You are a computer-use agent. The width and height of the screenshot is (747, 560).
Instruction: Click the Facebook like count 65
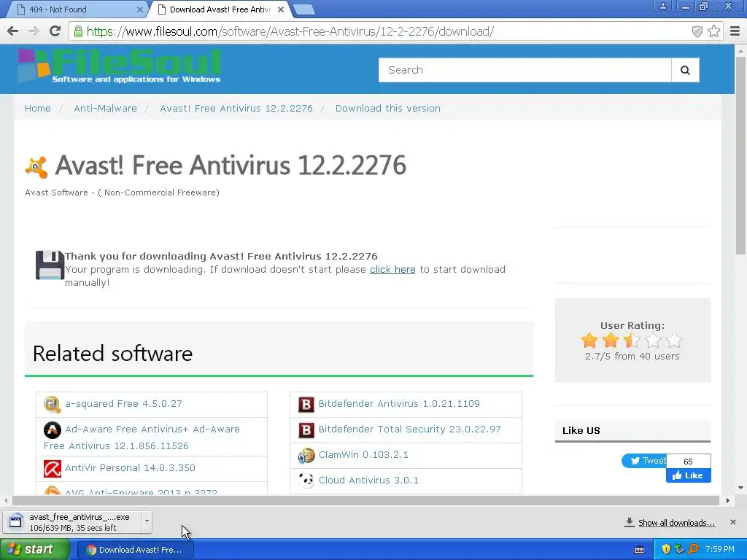[x=689, y=462]
